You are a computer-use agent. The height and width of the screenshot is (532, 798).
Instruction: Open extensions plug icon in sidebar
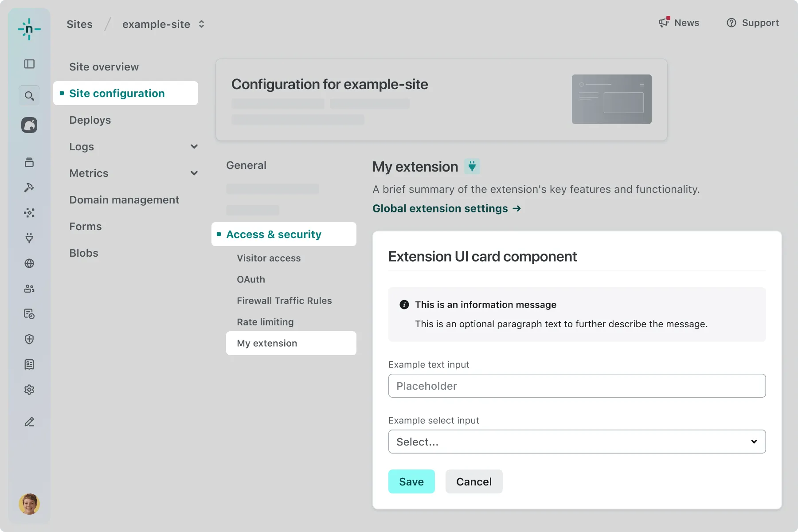tap(29, 238)
